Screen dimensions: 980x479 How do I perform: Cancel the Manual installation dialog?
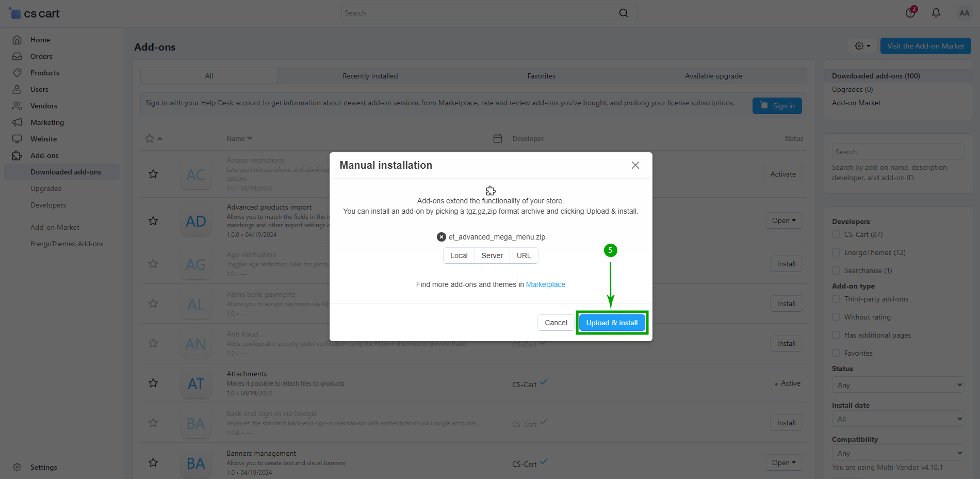pyautogui.click(x=556, y=323)
